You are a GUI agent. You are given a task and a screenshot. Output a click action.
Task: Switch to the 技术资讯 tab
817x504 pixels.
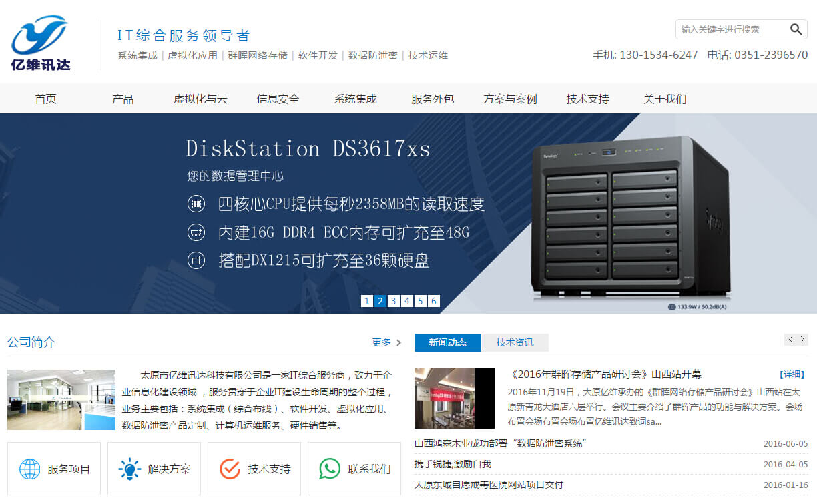click(515, 342)
